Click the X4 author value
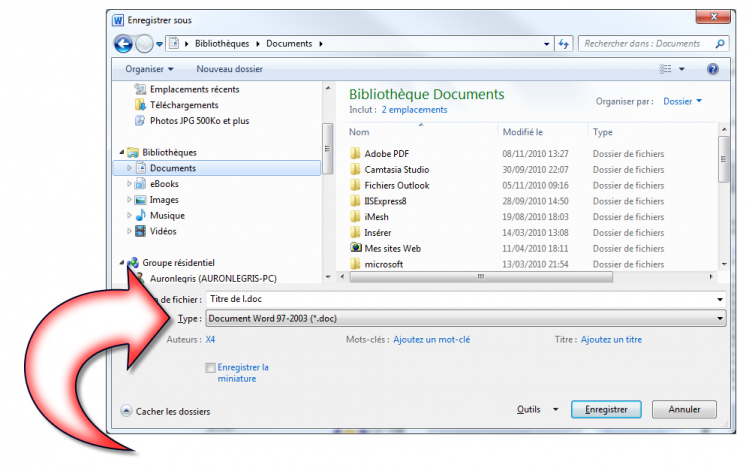The width and height of the screenshot is (749, 474). pyautogui.click(x=210, y=340)
